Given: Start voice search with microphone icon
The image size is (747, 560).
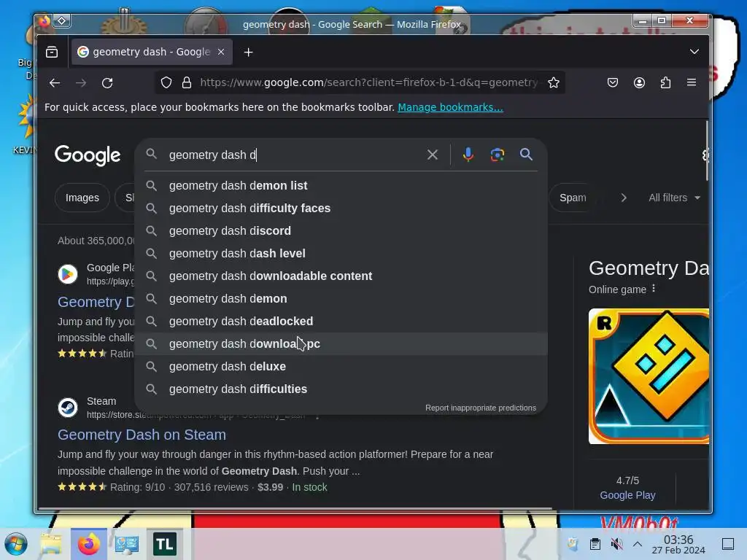Looking at the screenshot, I should 468,155.
